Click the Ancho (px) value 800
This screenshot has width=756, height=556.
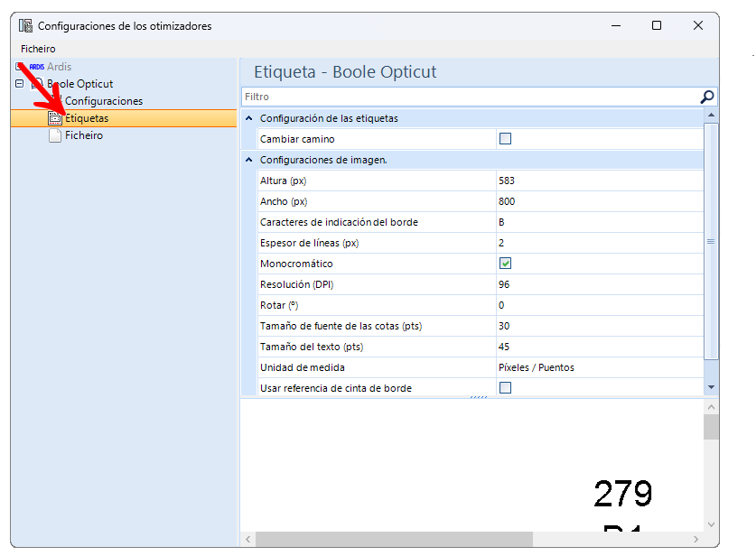600,201
